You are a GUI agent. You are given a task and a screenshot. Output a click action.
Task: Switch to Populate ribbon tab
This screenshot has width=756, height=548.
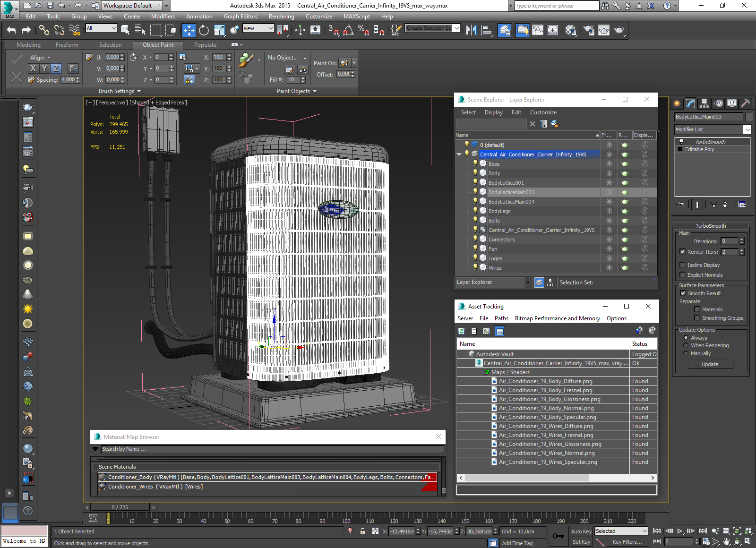pyautogui.click(x=206, y=45)
